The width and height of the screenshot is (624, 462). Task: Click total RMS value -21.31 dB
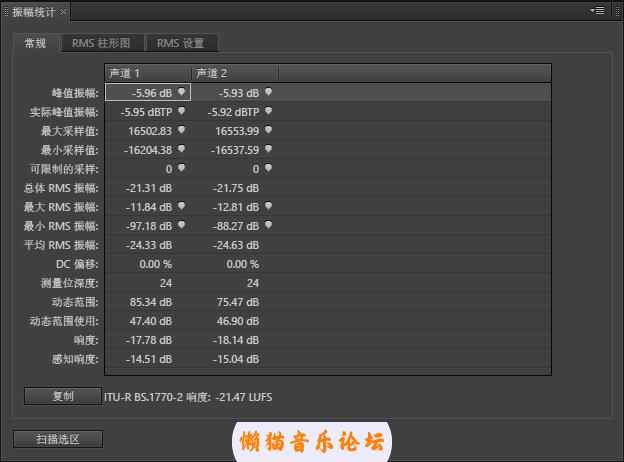point(149,188)
